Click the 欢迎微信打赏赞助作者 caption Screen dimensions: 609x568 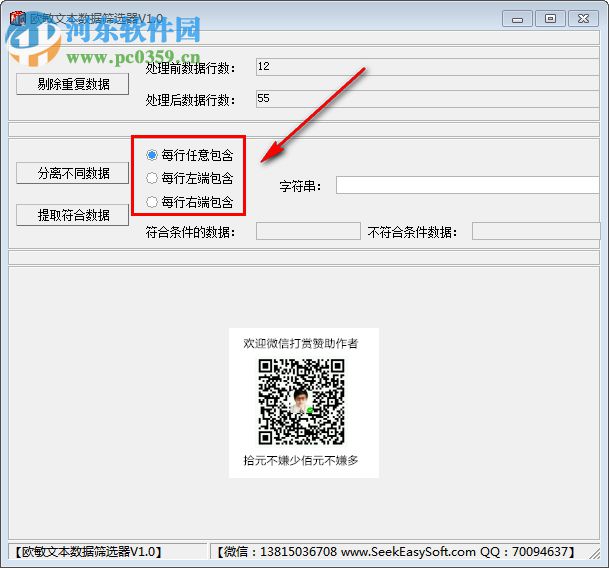[x=301, y=343]
